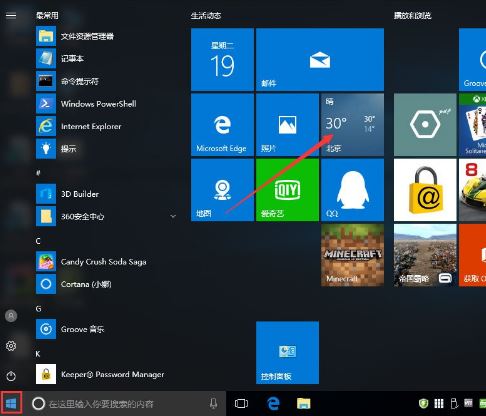The image size is (486, 416).
Task: Click the Windows Start button
Action: coord(11,404)
